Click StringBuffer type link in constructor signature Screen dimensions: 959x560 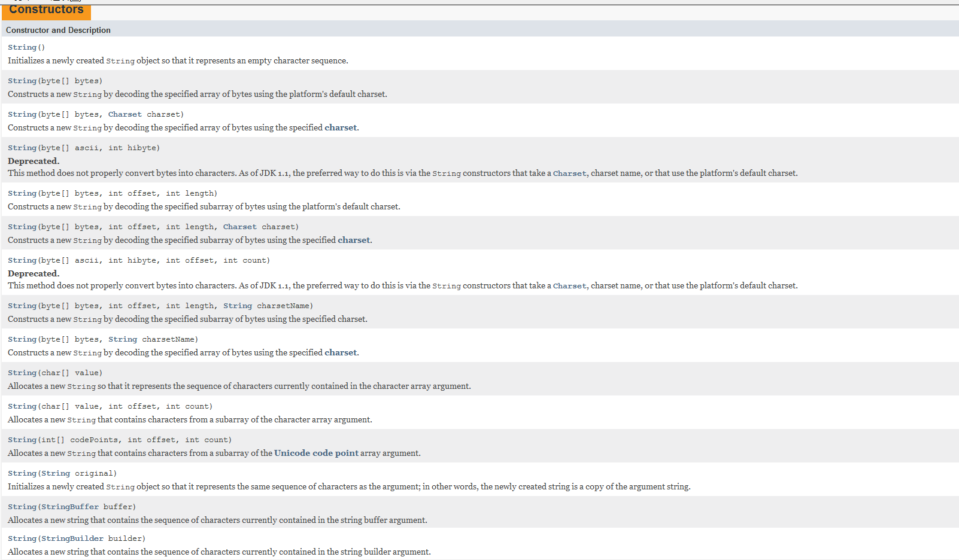click(x=70, y=507)
